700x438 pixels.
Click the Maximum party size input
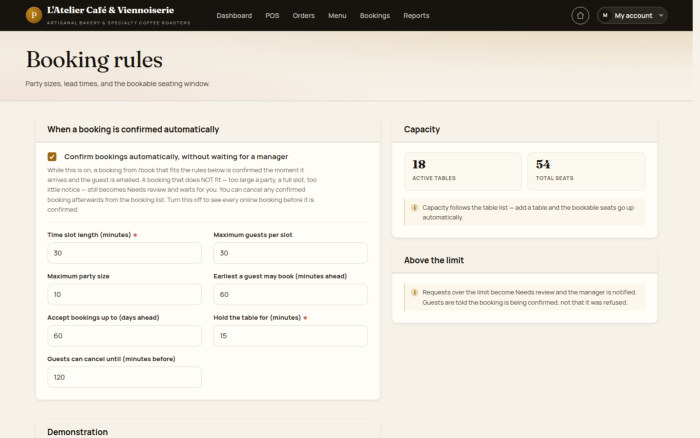[124, 295]
